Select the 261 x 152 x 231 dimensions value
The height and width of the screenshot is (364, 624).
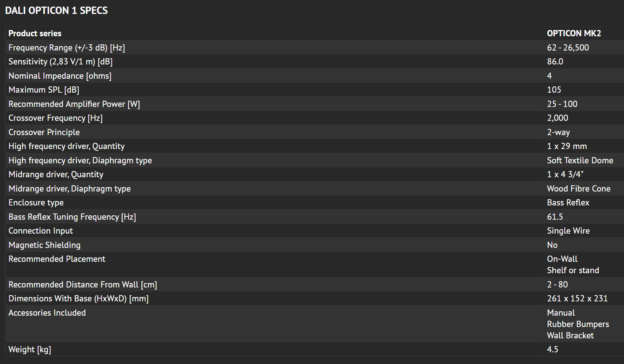pyautogui.click(x=577, y=298)
